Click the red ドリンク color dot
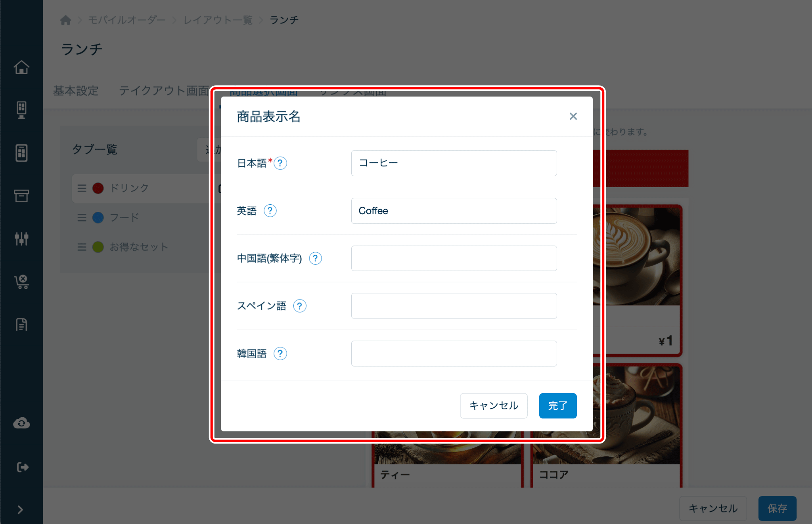The width and height of the screenshot is (812, 524). tap(98, 188)
